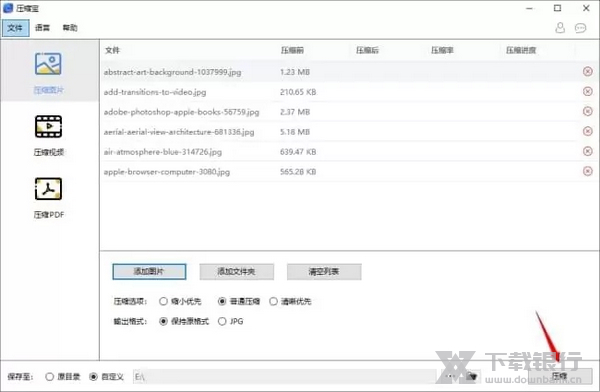The width and height of the screenshot is (600, 392).
Task: Remove adobe-photoshop-apple-books-56759.jpg from list
Action: pyautogui.click(x=588, y=111)
